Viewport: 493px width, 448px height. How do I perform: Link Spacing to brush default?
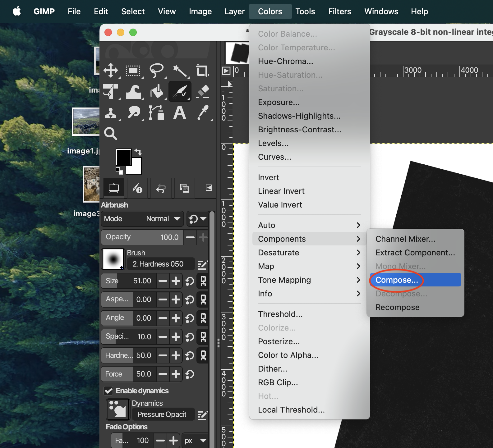click(203, 337)
